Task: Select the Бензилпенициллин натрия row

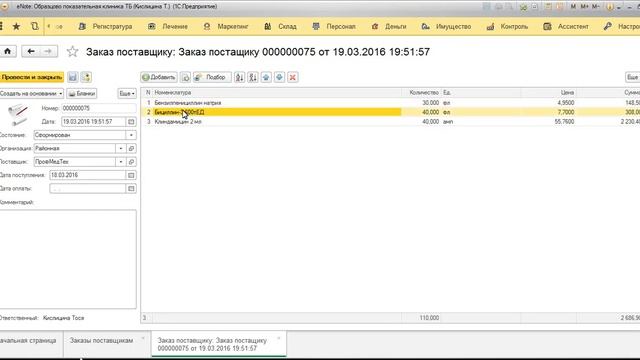Action: (390, 103)
